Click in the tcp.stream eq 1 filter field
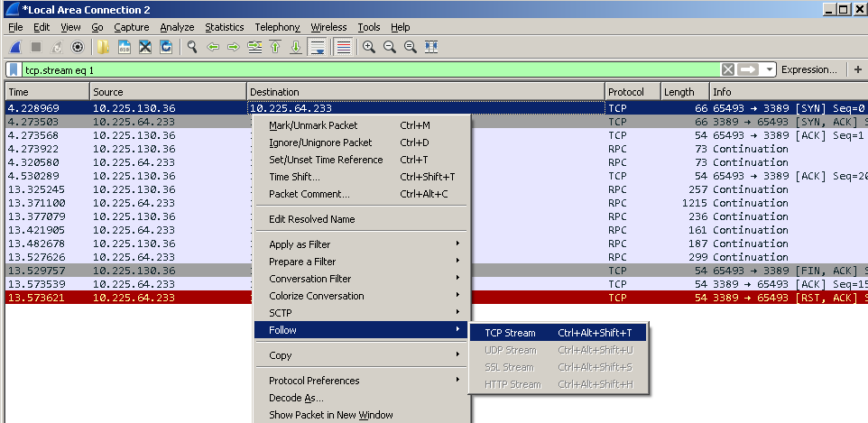 click(371, 70)
